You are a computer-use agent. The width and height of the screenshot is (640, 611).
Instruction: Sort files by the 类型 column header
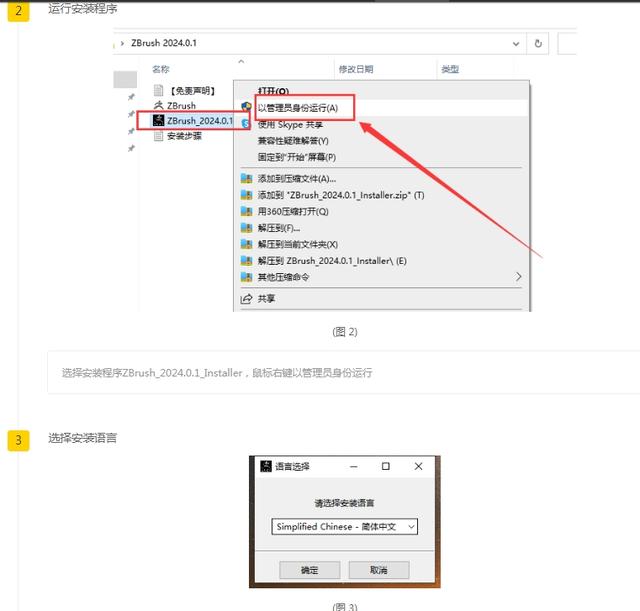click(450, 69)
